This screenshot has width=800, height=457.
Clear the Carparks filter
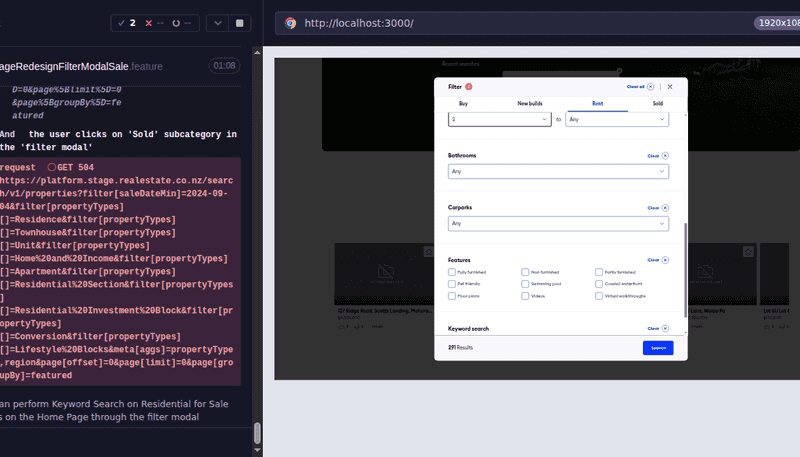tap(665, 208)
